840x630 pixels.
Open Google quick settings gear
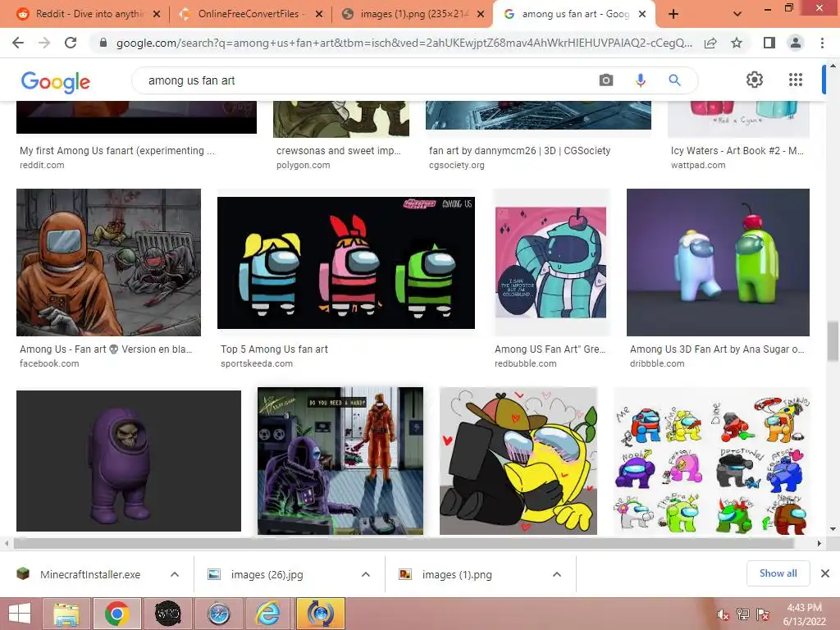(x=755, y=80)
